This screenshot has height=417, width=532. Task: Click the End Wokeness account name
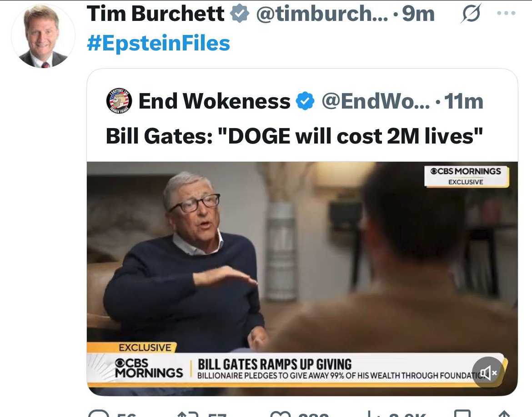(215, 101)
